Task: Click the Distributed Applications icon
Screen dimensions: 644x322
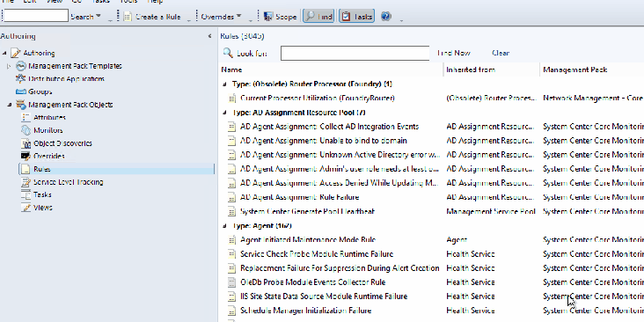Action: [21, 79]
